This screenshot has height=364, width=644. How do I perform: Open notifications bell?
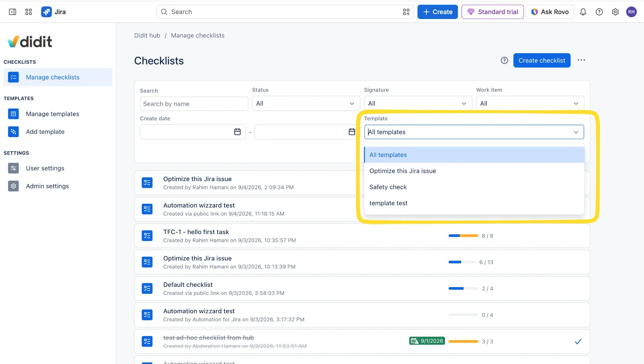[583, 12]
